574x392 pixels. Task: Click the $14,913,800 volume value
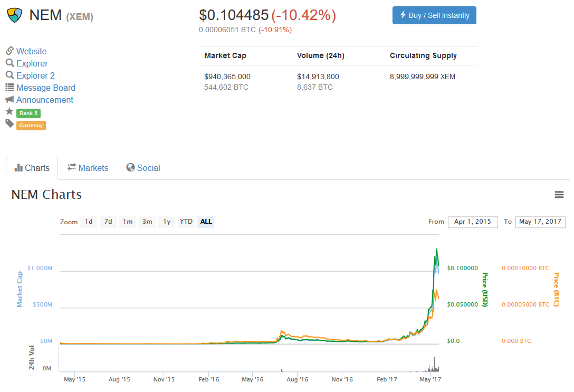318,77
